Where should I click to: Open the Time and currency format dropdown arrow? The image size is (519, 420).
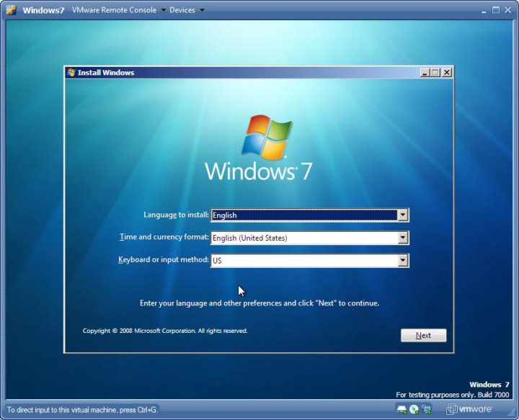pyautogui.click(x=403, y=238)
